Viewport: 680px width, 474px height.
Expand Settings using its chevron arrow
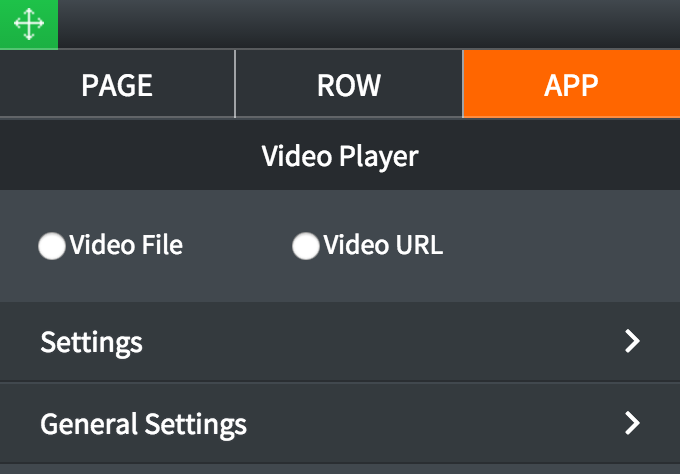[x=632, y=341]
